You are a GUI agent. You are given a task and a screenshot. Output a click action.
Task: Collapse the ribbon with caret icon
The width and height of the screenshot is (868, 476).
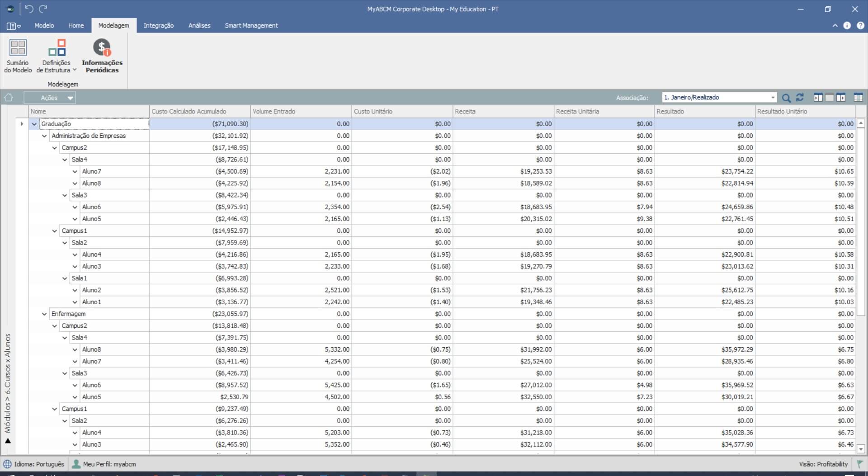(835, 26)
